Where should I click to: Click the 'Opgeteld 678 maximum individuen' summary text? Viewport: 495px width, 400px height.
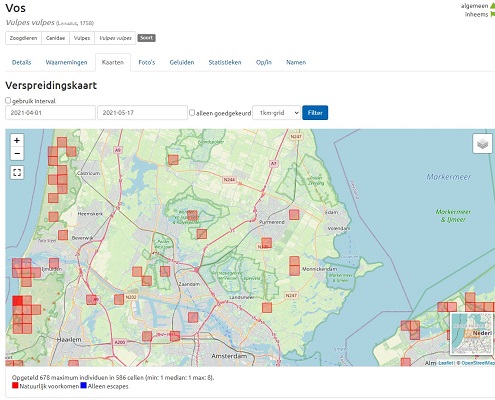coord(113,378)
